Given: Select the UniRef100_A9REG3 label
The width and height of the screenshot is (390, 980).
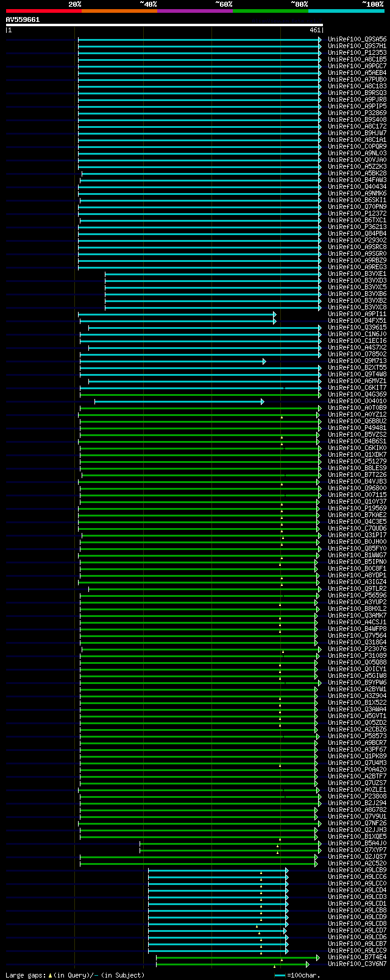Looking at the screenshot, I should (x=357, y=267).
